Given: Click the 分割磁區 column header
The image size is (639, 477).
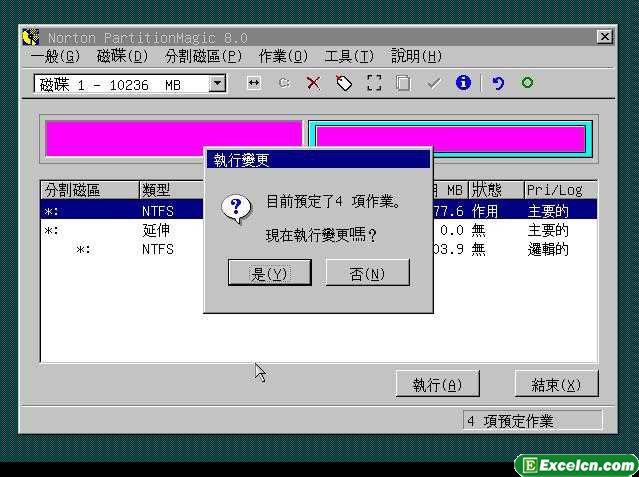Looking at the screenshot, I should coord(90,190).
